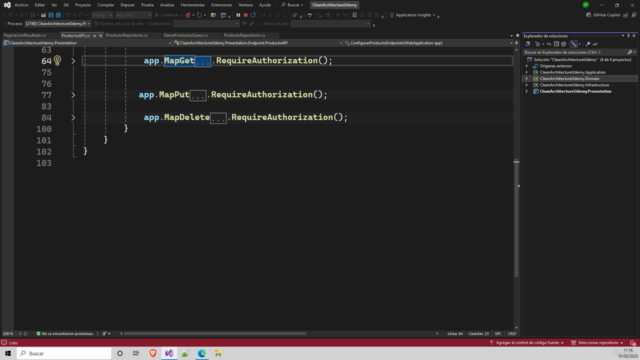Click the Windows Start button
The image size is (640, 360).
[8, 353]
